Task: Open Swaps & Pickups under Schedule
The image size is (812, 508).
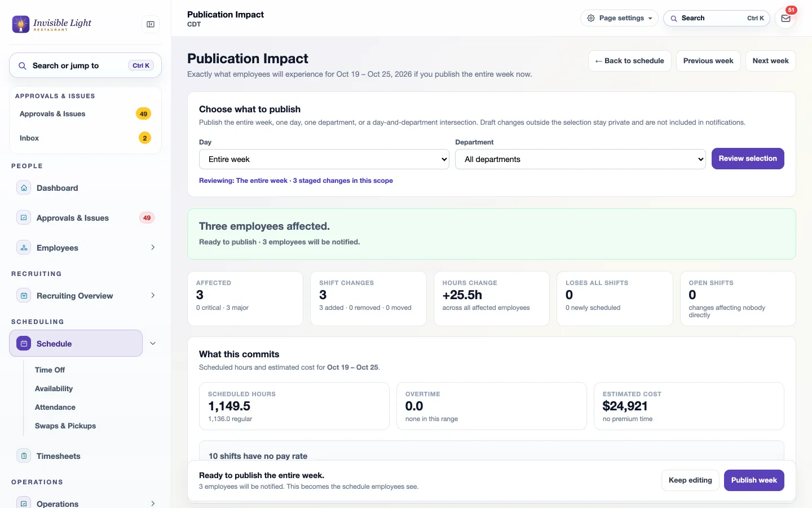Action: 65,426
